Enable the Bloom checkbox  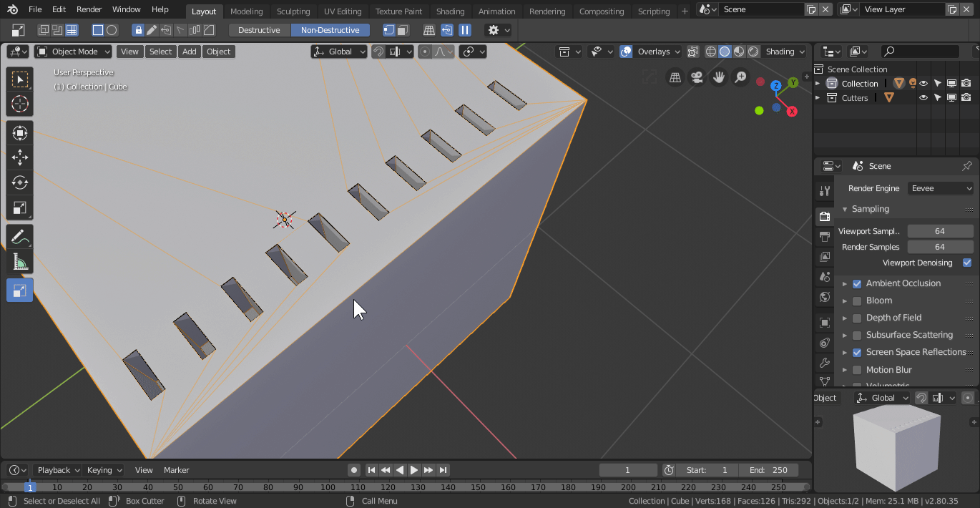pyautogui.click(x=857, y=301)
